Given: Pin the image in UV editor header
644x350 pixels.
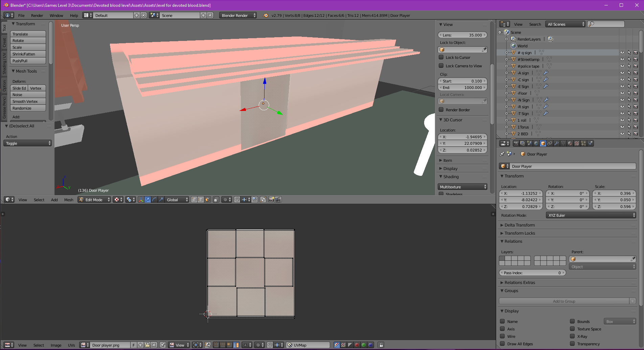Looking at the screenshot, I should pyautogui.click(x=163, y=345).
